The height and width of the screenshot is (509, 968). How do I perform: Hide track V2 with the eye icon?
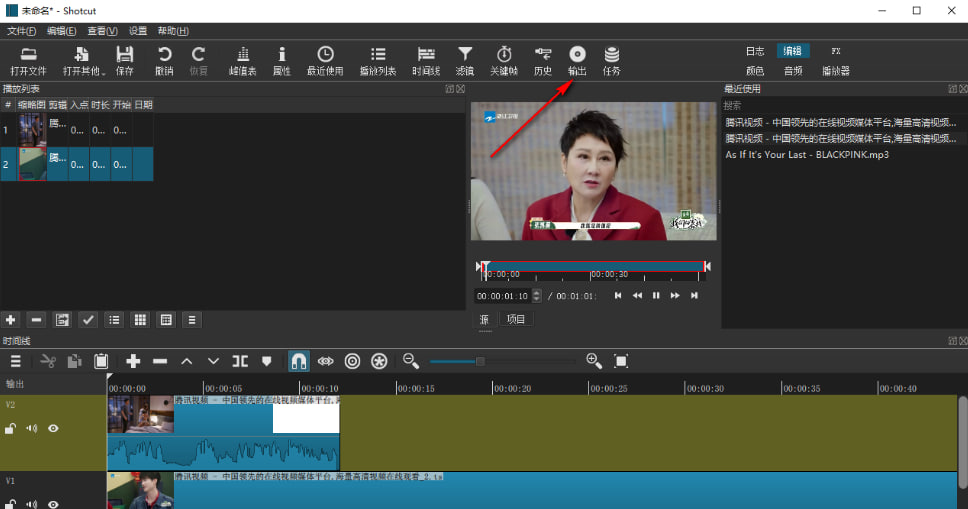click(54, 428)
